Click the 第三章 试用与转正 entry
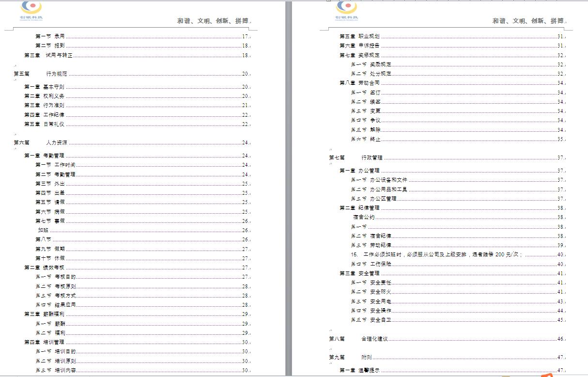The height and width of the screenshot is (377, 588). [x=48, y=55]
